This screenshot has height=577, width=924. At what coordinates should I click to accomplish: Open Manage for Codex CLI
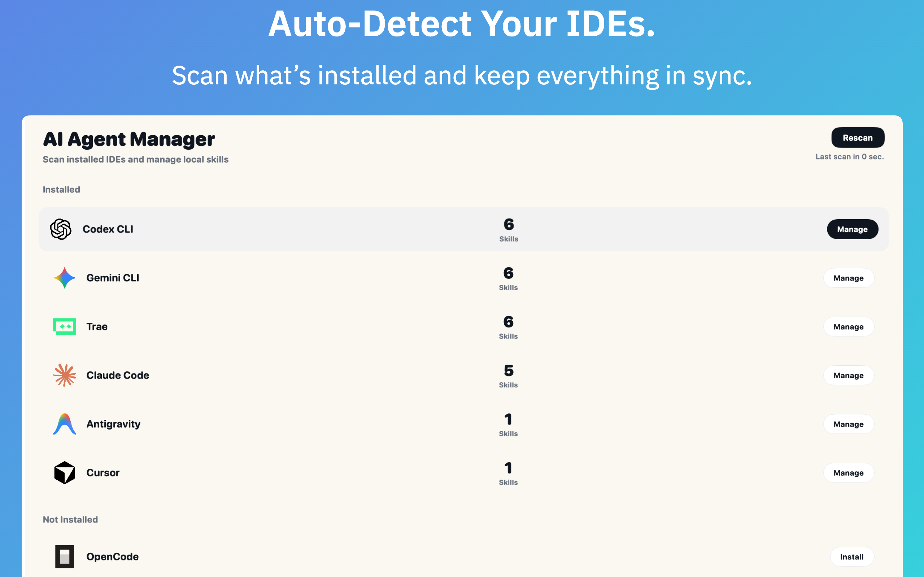coord(852,229)
